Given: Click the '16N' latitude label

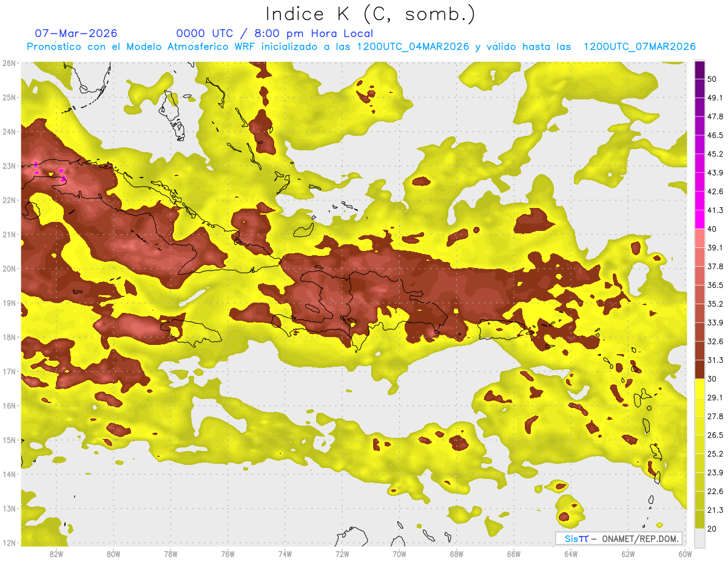Looking at the screenshot, I should coord(9,406).
